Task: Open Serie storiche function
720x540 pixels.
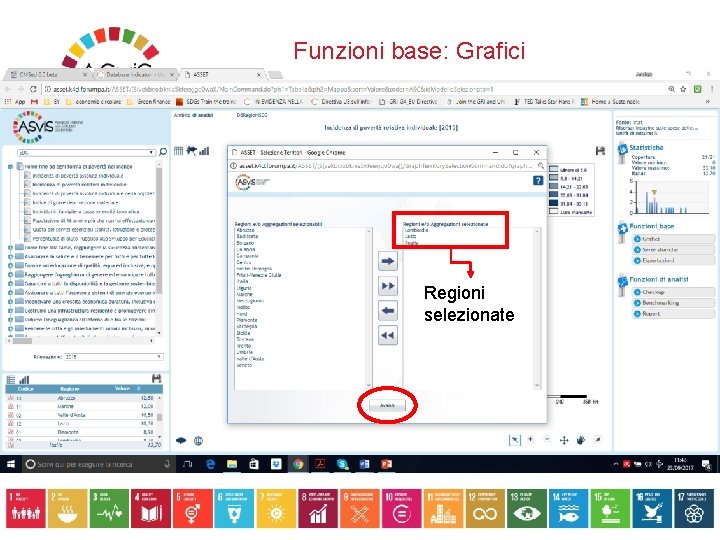Action: pos(673,250)
